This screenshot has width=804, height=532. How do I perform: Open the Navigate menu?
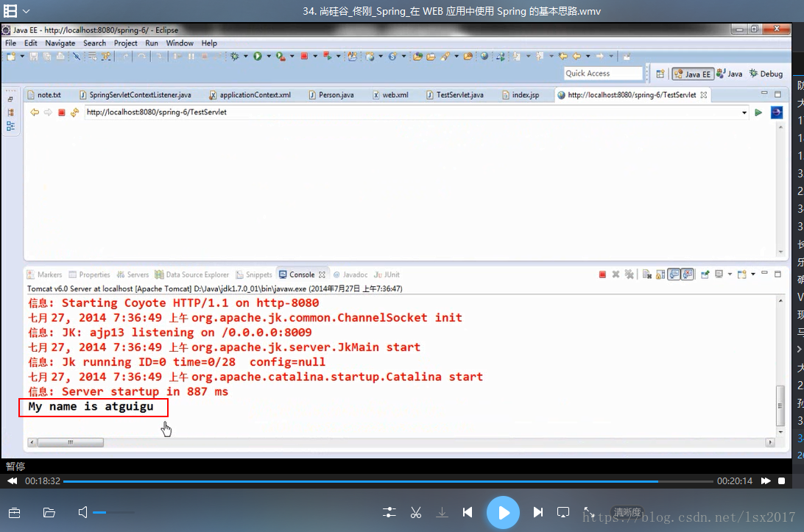pyautogui.click(x=60, y=43)
